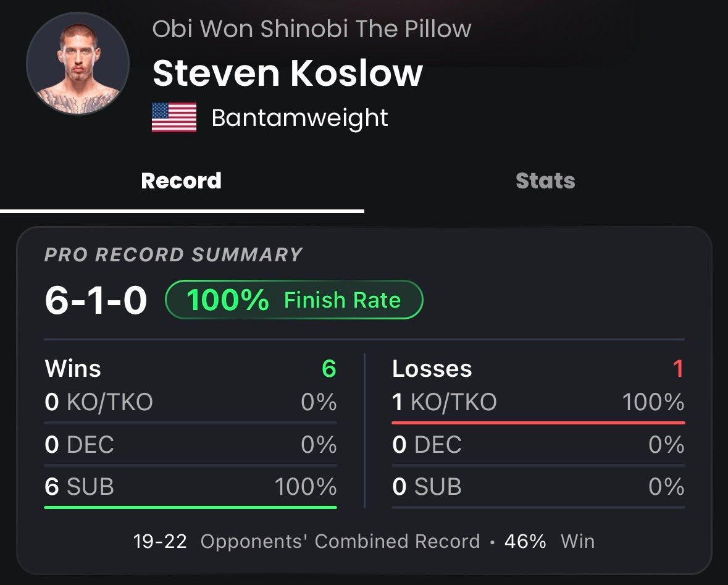Tap the Wins total of 6

(x=328, y=368)
